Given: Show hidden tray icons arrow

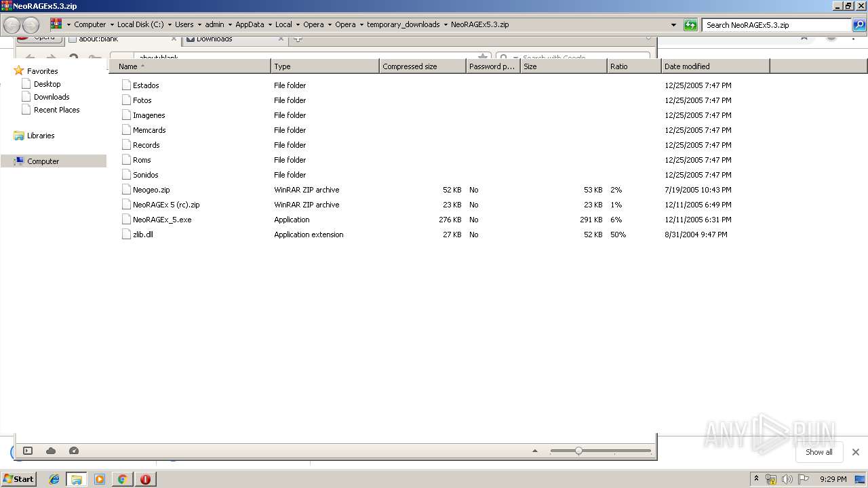Looking at the screenshot, I should click(756, 479).
